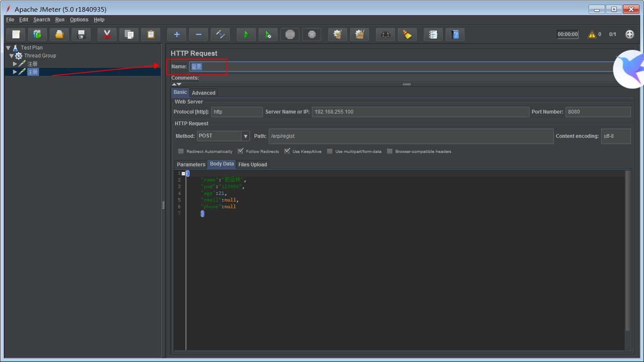Click the Cut scissors icon

coord(107,34)
